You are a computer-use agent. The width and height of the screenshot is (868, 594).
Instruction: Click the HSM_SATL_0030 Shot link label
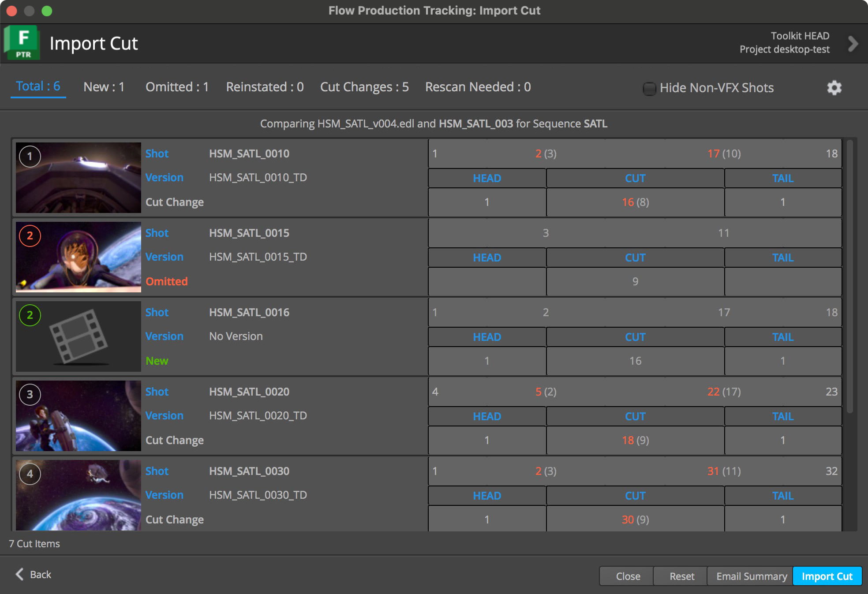click(x=157, y=471)
